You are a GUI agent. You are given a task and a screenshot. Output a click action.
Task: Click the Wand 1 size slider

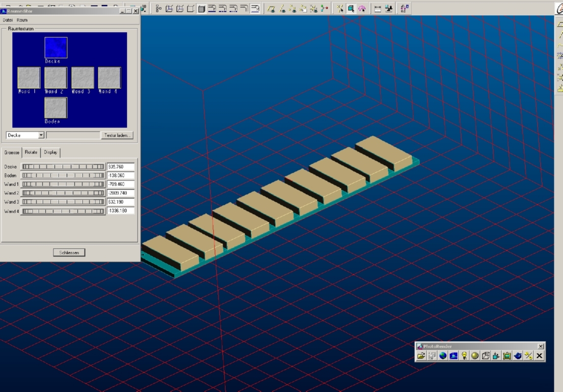pyautogui.click(x=63, y=185)
